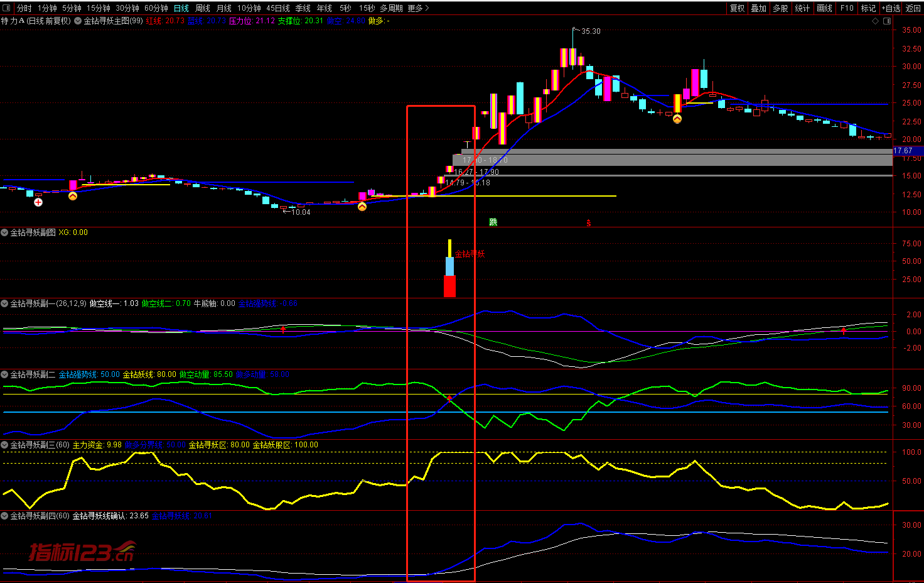Click the stock name 特力A title
Image resolution: width=924 pixels, height=583 pixels.
[13, 21]
